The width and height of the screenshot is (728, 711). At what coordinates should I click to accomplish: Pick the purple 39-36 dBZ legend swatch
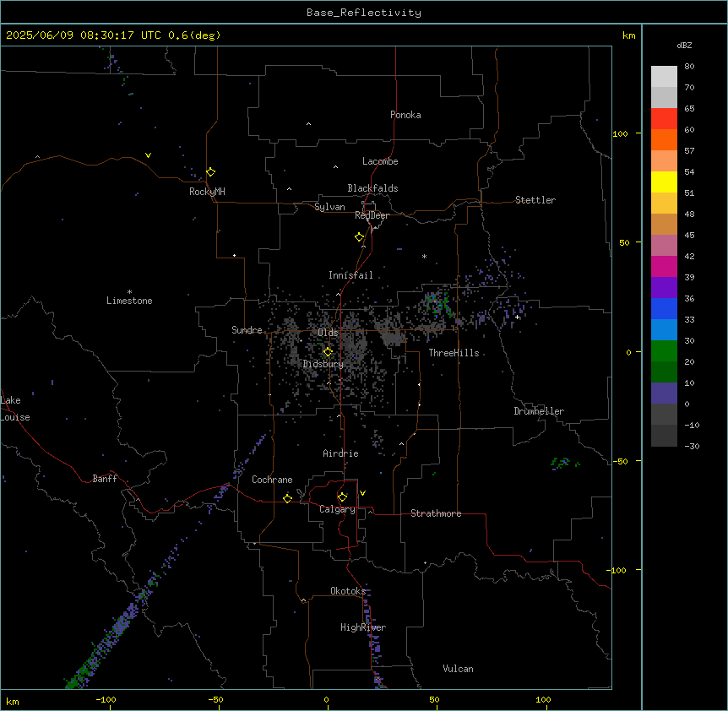pyautogui.click(x=664, y=288)
